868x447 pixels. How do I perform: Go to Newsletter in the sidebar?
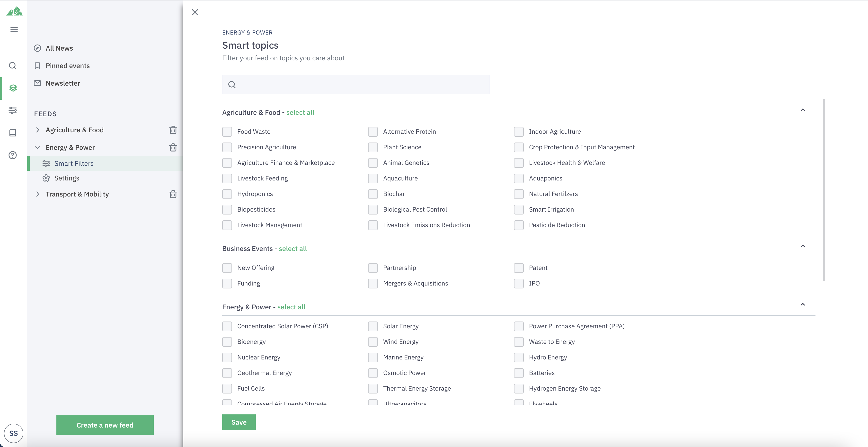coord(63,83)
